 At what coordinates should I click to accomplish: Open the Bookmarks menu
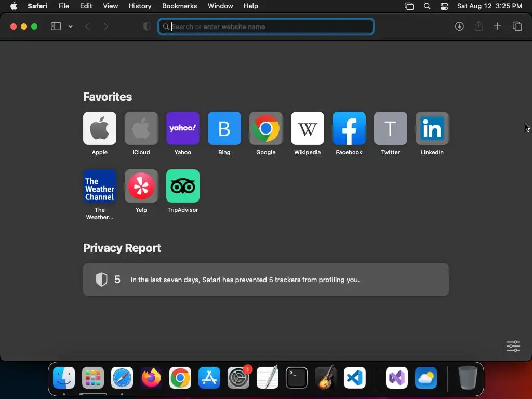(179, 6)
